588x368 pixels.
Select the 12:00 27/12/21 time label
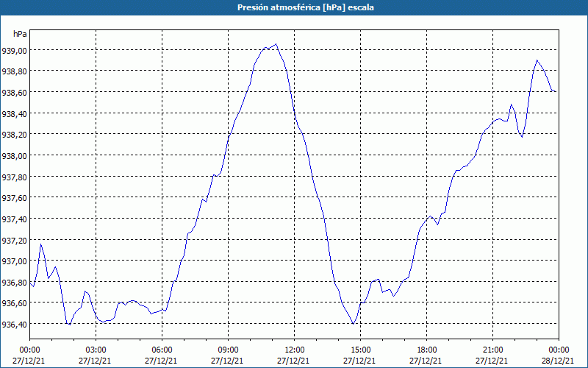click(x=295, y=355)
